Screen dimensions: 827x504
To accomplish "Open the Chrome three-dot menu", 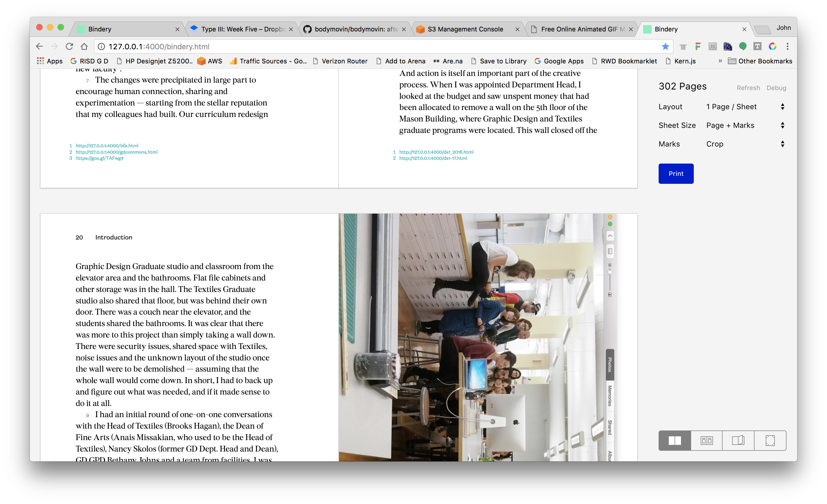I will [x=787, y=47].
